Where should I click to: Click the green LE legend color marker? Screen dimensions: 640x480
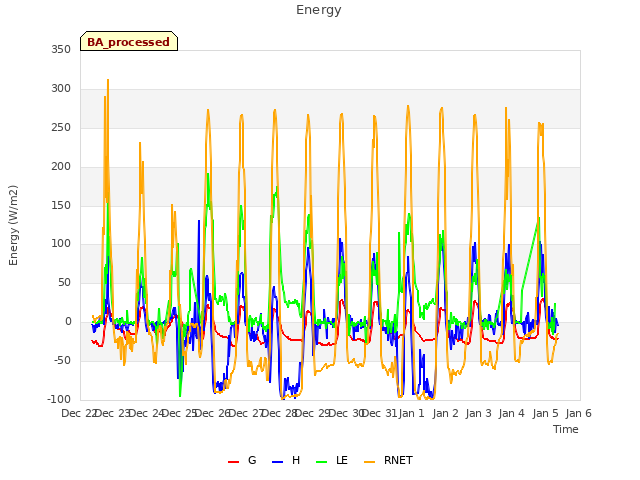322,462
